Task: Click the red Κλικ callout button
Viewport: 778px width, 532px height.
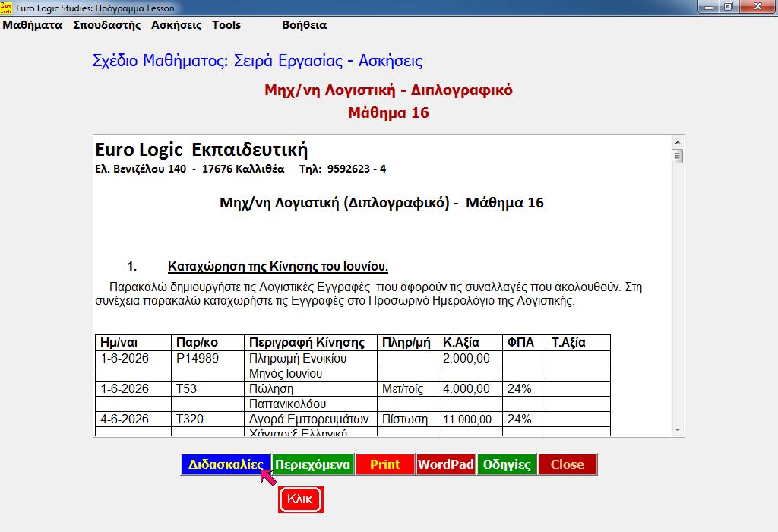Action: coord(301,499)
